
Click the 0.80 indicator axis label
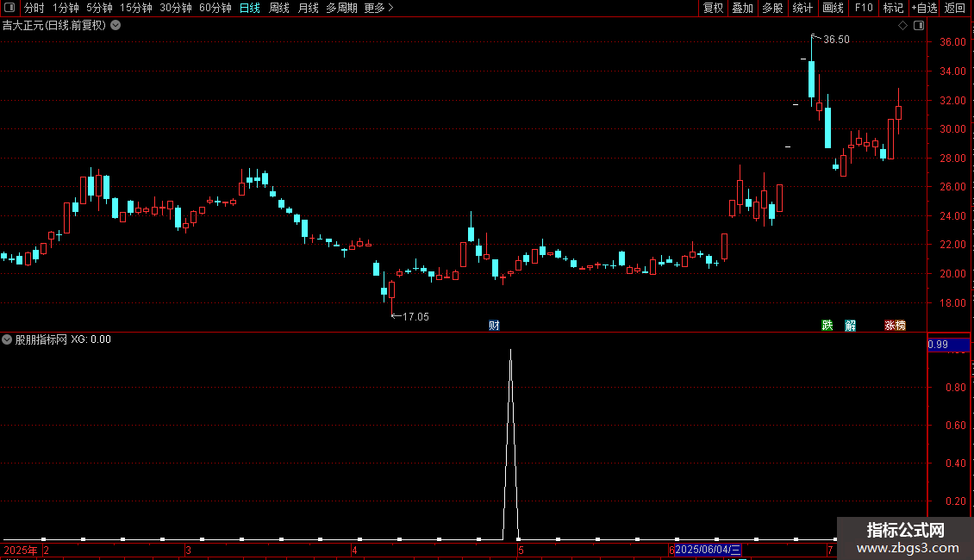tap(955, 388)
